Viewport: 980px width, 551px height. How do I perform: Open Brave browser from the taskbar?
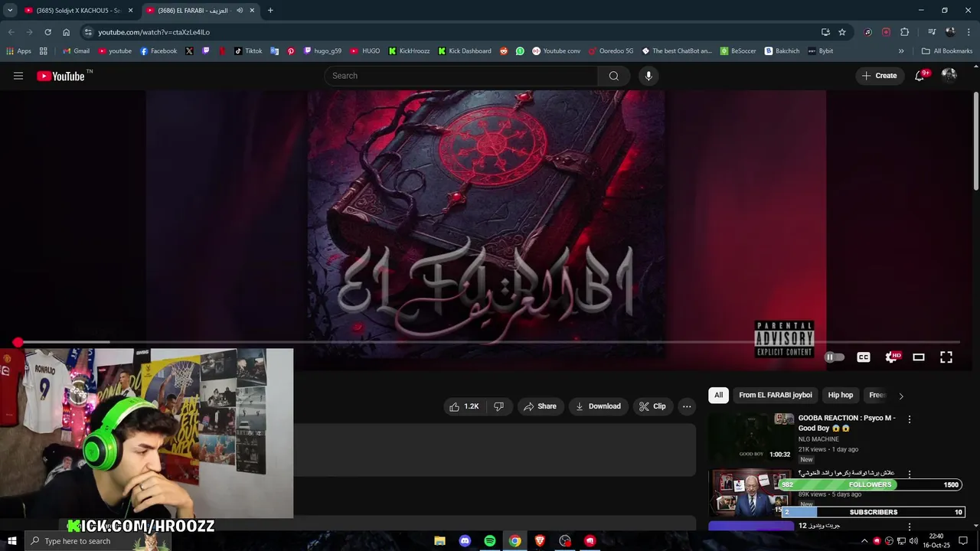pyautogui.click(x=540, y=541)
